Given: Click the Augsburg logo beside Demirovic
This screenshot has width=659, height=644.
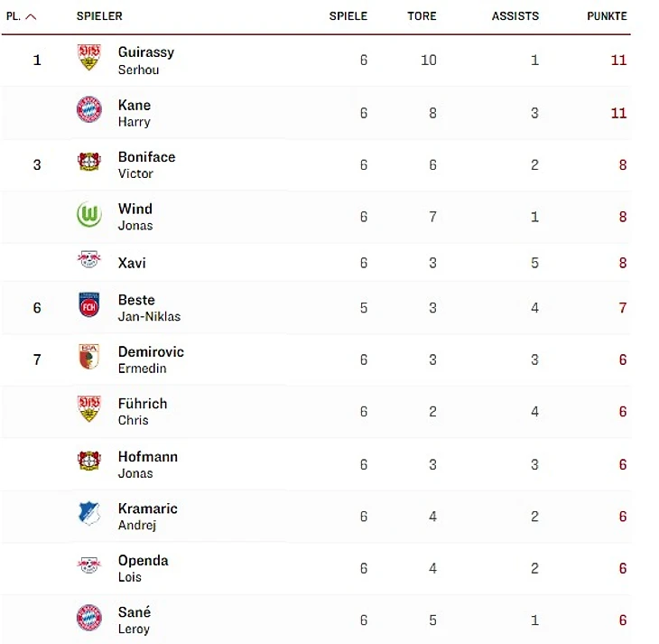Looking at the screenshot, I should [88, 358].
